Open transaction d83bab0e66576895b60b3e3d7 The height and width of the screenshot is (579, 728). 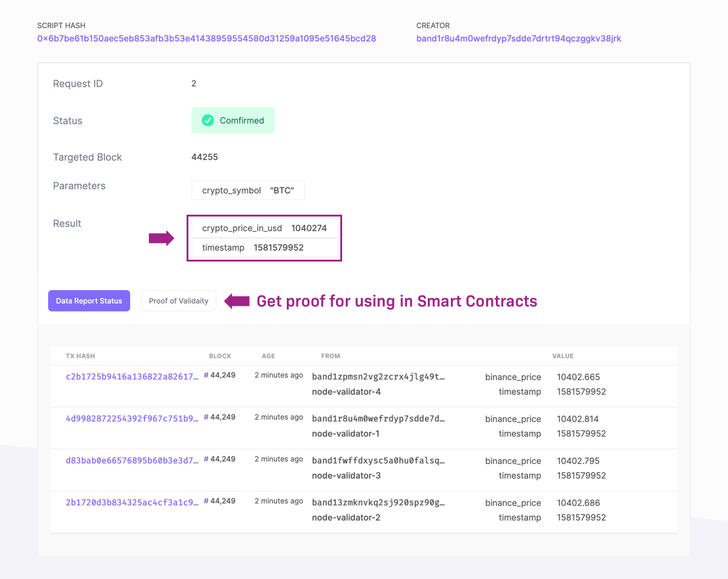[x=132, y=460]
